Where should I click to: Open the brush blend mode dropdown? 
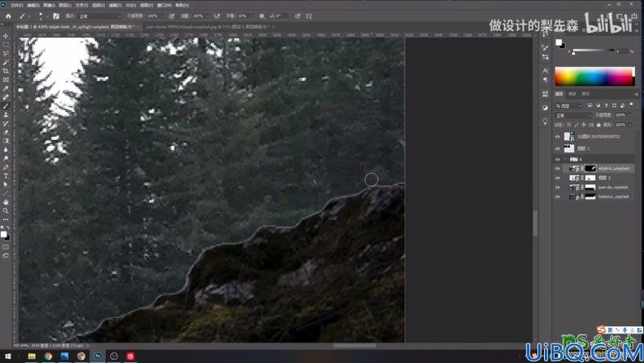100,16
